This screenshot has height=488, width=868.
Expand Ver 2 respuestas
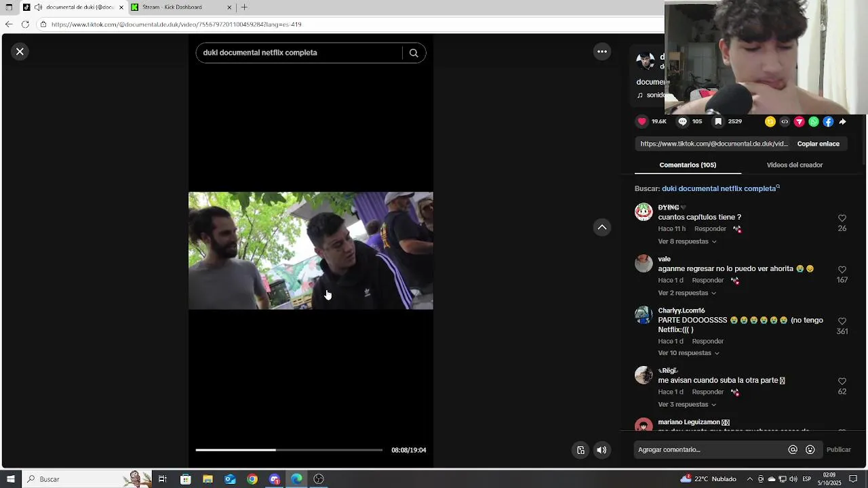687,293
